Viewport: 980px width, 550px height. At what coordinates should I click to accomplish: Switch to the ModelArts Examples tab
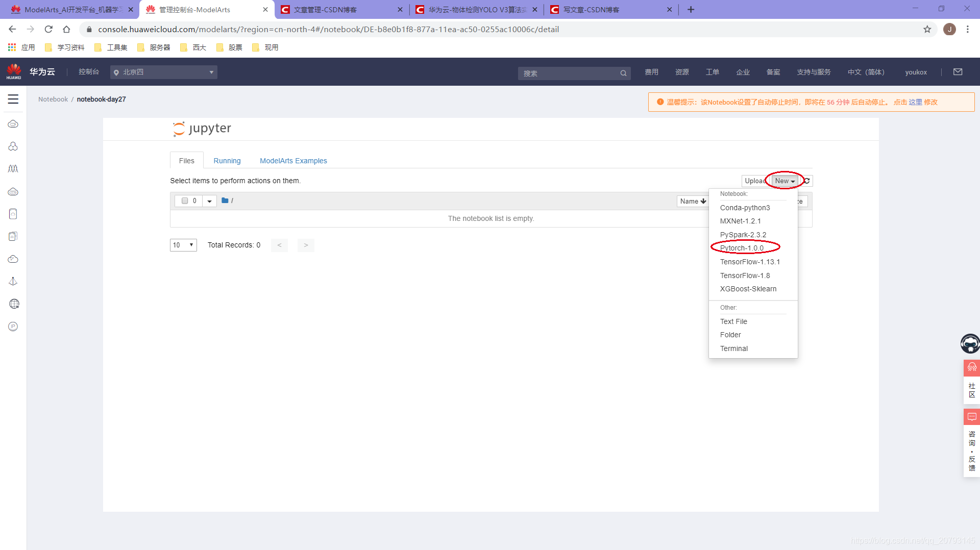pyautogui.click(x=293, y=161)
